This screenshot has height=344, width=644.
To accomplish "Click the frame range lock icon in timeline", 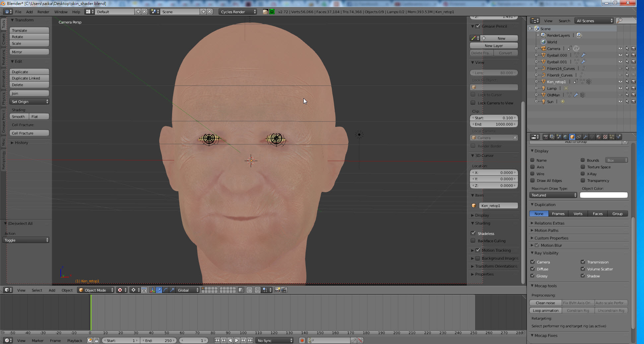I will (97, 340).
